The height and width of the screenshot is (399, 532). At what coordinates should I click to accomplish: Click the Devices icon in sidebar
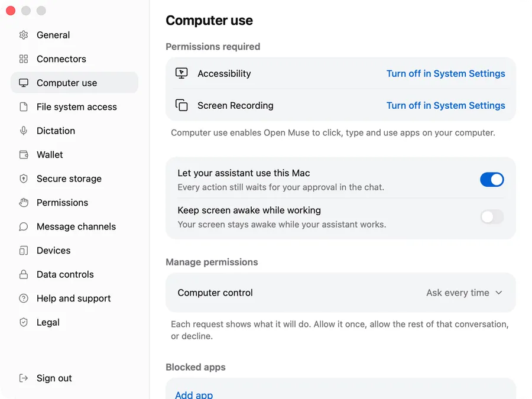(x=24, y=251)
